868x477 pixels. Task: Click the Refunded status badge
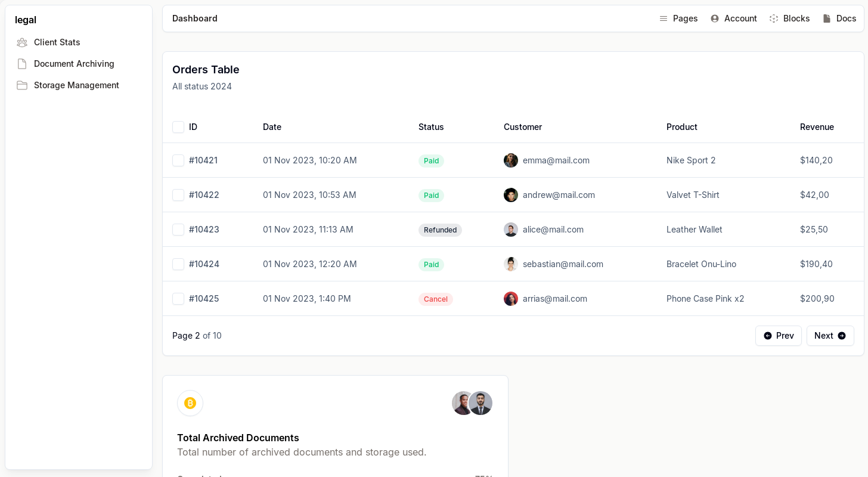pos(440,230)
